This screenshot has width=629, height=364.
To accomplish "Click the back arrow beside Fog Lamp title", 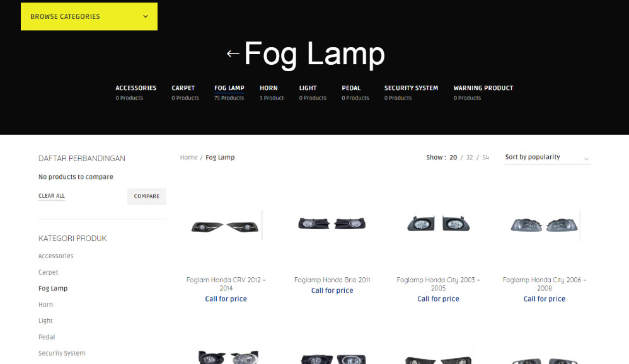I will click(233, 54).
